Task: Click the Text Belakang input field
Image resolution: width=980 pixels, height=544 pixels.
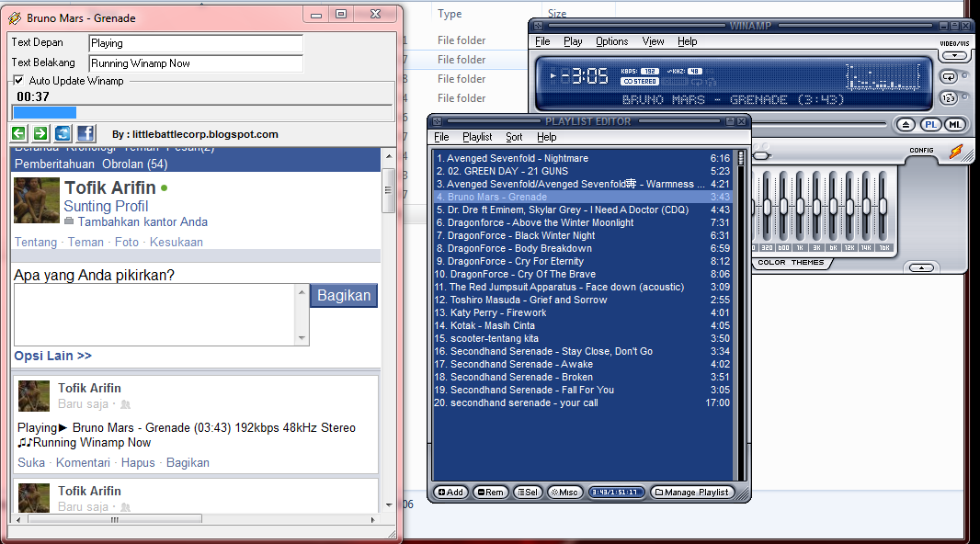Action: tap(196, 63)
